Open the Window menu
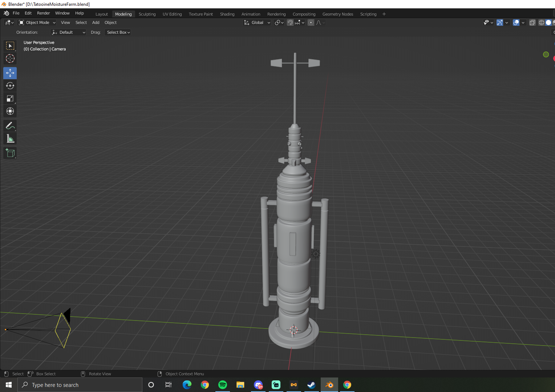 [x=62, y=13]
